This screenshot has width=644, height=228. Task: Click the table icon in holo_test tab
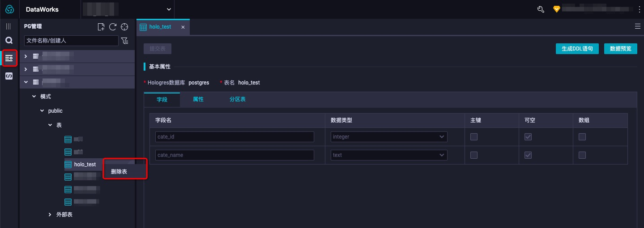(x=143, y=27)
